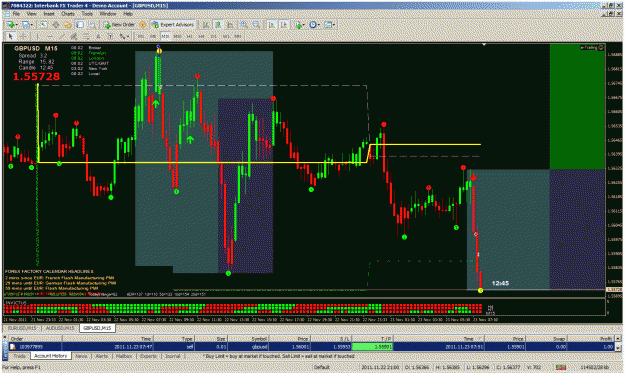Viewport: 625px width, 373px height.
Task: Switch chart to bar chart type
Action: pyautogui.click(x=206, y=25)
